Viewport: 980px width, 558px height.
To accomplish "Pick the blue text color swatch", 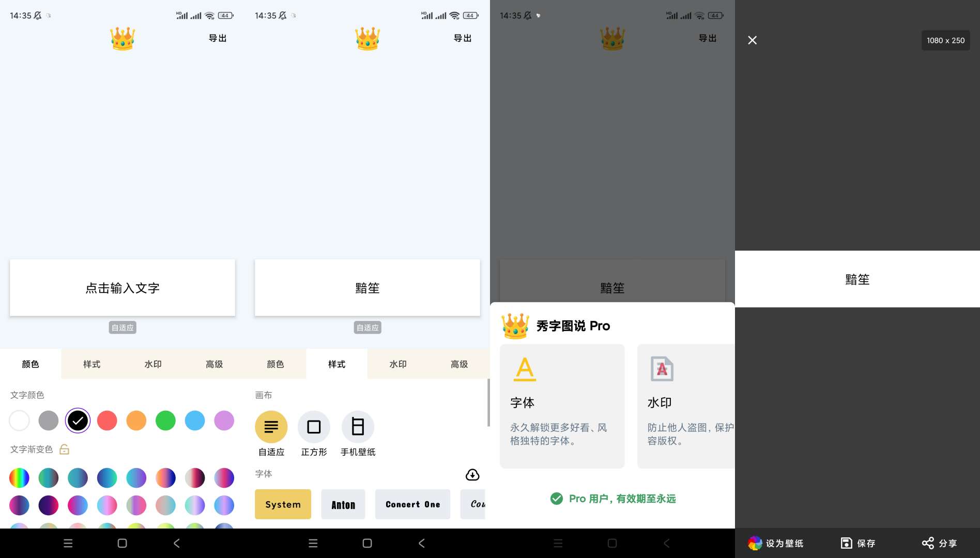I will (x=195, y=421).
